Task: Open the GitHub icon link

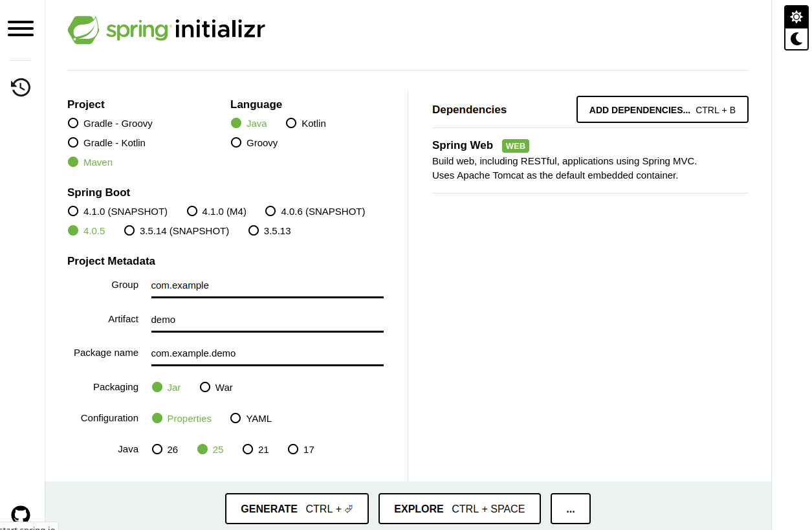Action: tap(21, 514)
